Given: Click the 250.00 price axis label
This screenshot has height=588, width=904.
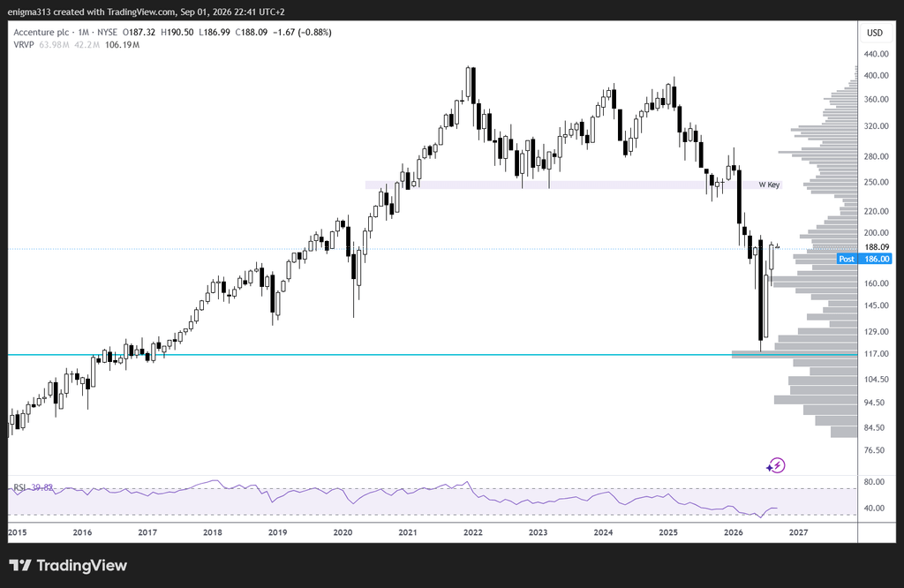Looking at the screenshot, I should tap(877, 182).
